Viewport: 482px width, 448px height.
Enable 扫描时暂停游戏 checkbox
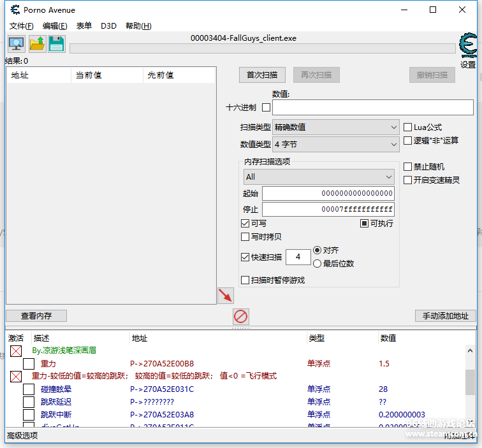(x=245, y=280)
